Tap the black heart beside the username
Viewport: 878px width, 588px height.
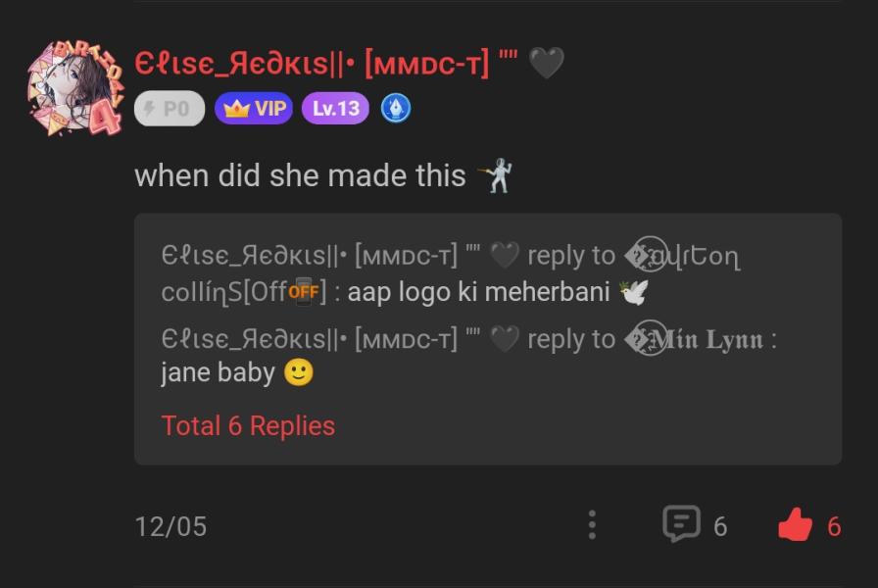click(546, 64)
